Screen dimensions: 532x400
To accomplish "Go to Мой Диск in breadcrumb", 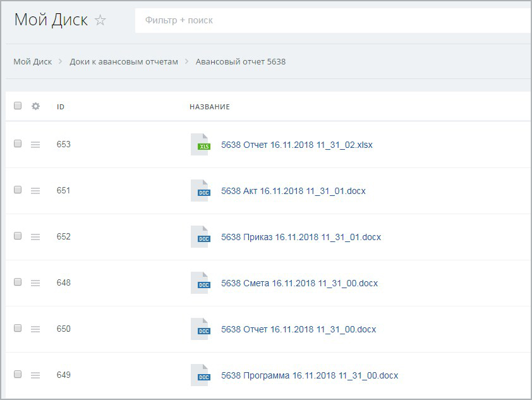I will [x=32, y=61].
